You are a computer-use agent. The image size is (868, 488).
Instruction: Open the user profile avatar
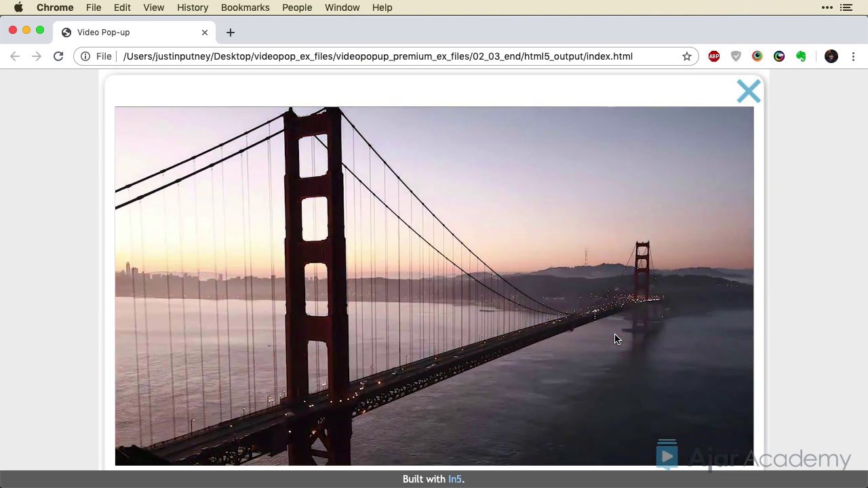click(x=831, y=56)
